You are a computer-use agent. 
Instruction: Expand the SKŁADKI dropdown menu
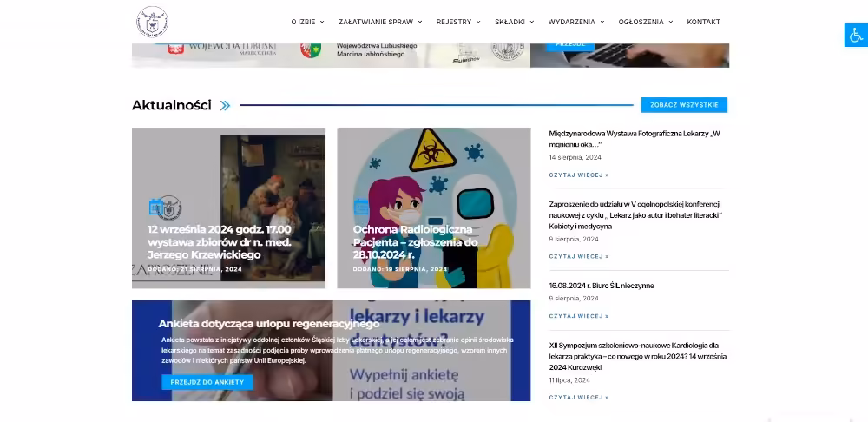coord(514,23)
